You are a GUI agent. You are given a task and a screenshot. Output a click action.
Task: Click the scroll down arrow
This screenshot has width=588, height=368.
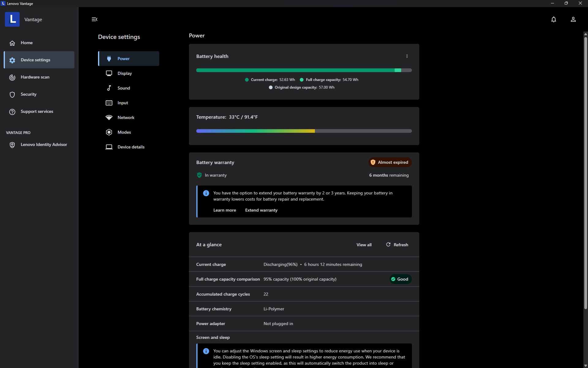click(x=585, y=366)
